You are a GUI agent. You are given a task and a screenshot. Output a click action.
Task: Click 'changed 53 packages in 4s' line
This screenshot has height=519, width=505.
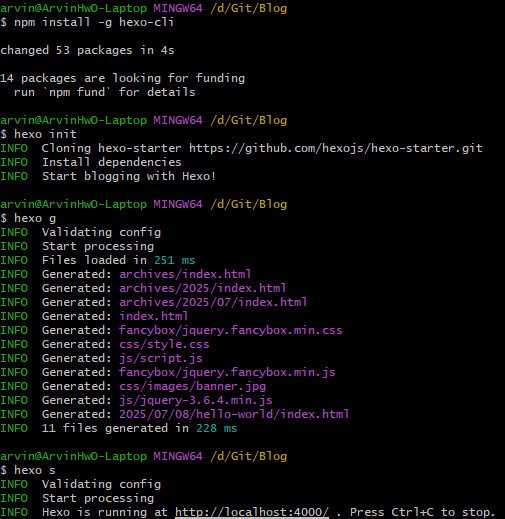(x=87, y=50)
